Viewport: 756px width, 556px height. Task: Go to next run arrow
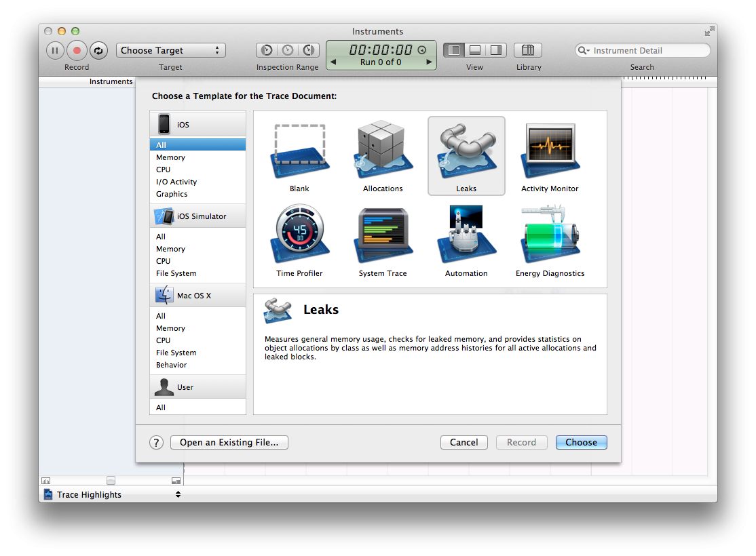[429, 62]
